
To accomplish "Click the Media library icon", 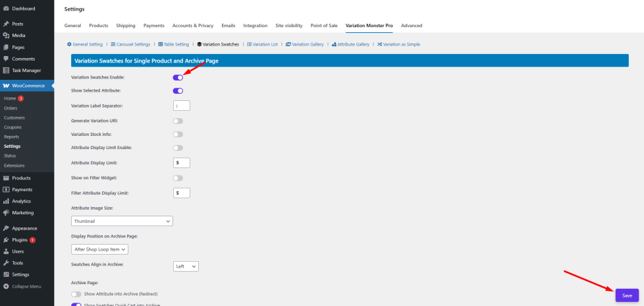I will [x=6, y=36].
